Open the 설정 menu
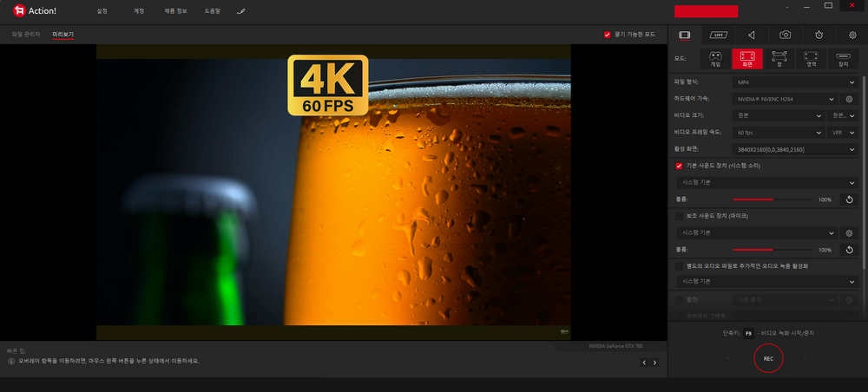The height and width of the screenshot is (392, 868). 102,12
